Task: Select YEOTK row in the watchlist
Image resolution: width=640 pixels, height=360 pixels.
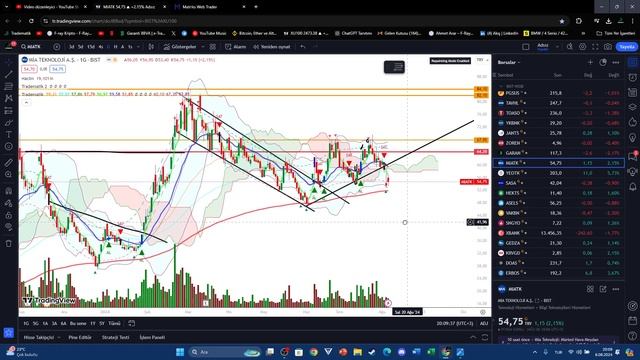Action: tap(559, 173)
